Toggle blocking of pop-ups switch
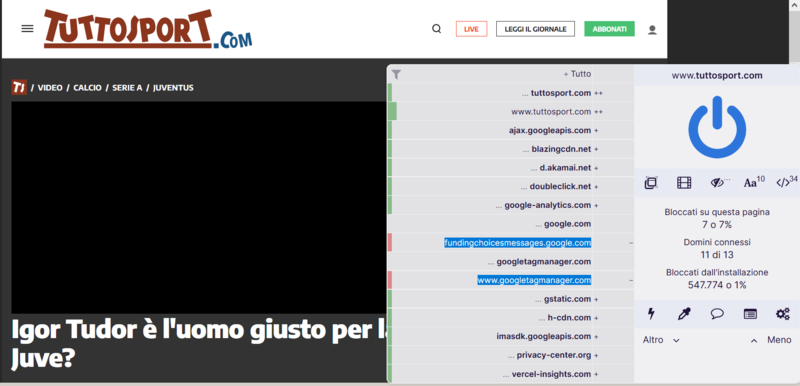This screenshot has height=386, width=800. click(651, 183)
